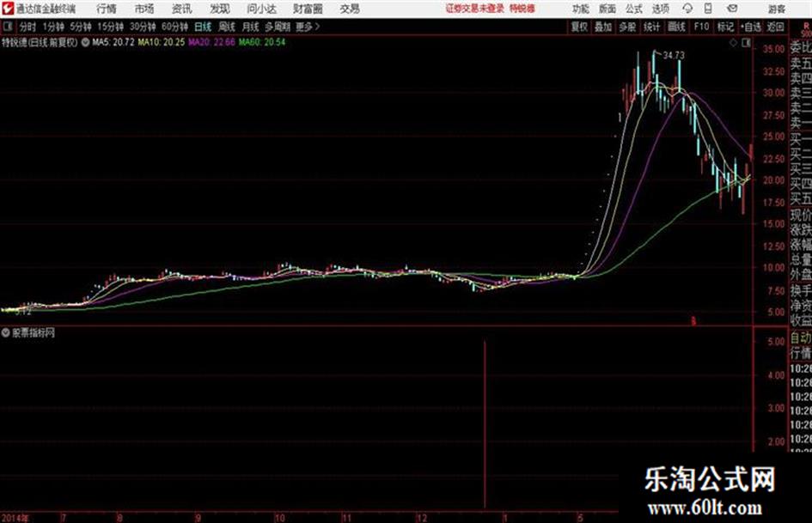This screenshot has height=523, width=812.
Task: Click the 标记 mark toolbar button
Action: point(725,27)
